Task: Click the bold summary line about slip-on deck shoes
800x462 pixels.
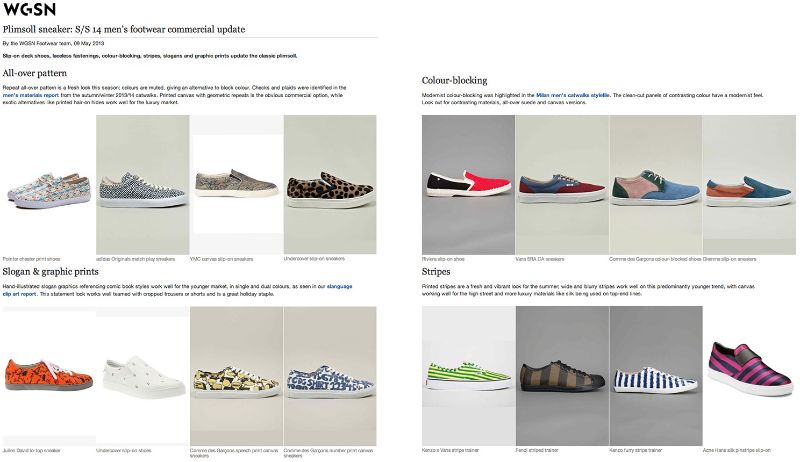Action: pyautogui.click(x=150, y=56)
